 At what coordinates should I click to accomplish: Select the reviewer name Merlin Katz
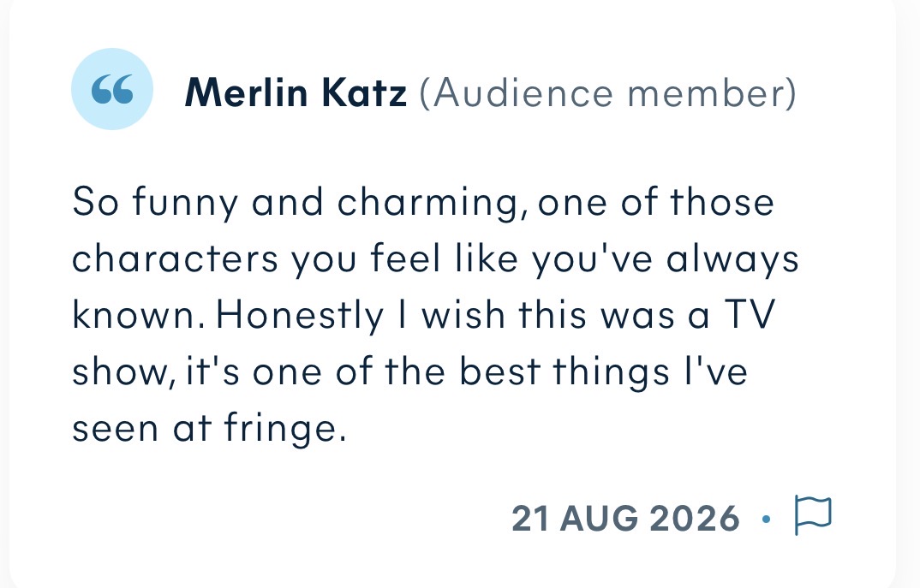pyautogui.click(x=296, y=92)
